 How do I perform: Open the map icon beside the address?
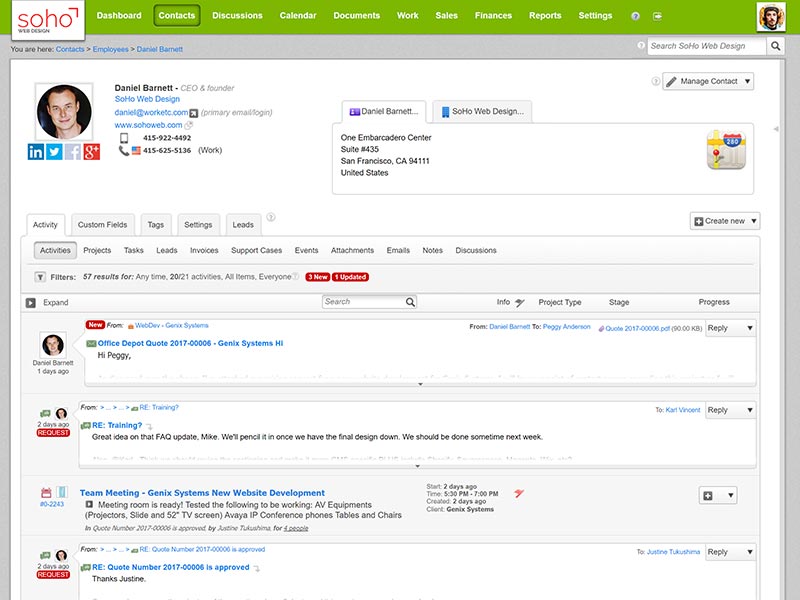[727, 150]
